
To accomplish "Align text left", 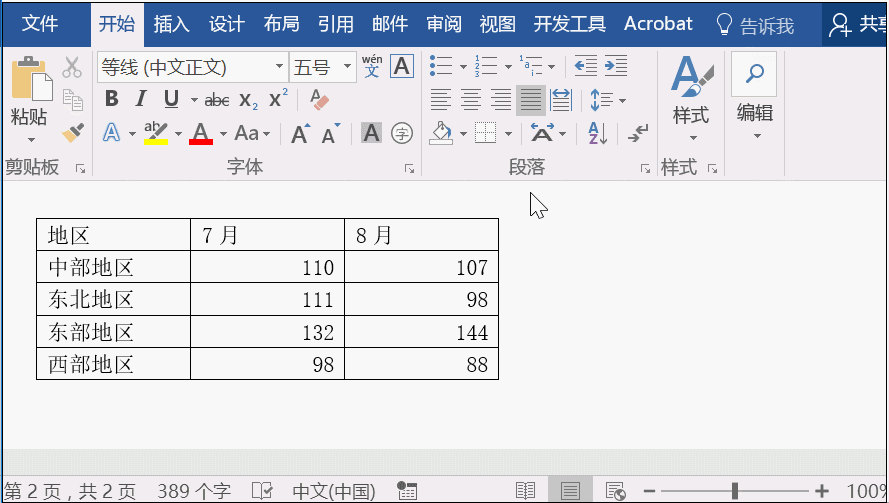I will (x=441, y=100).
